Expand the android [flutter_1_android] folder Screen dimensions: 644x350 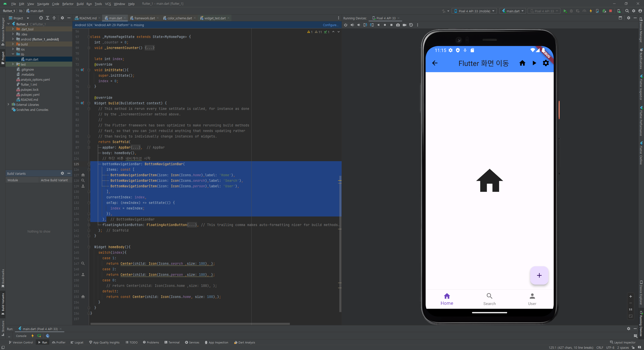coord(13,39)
